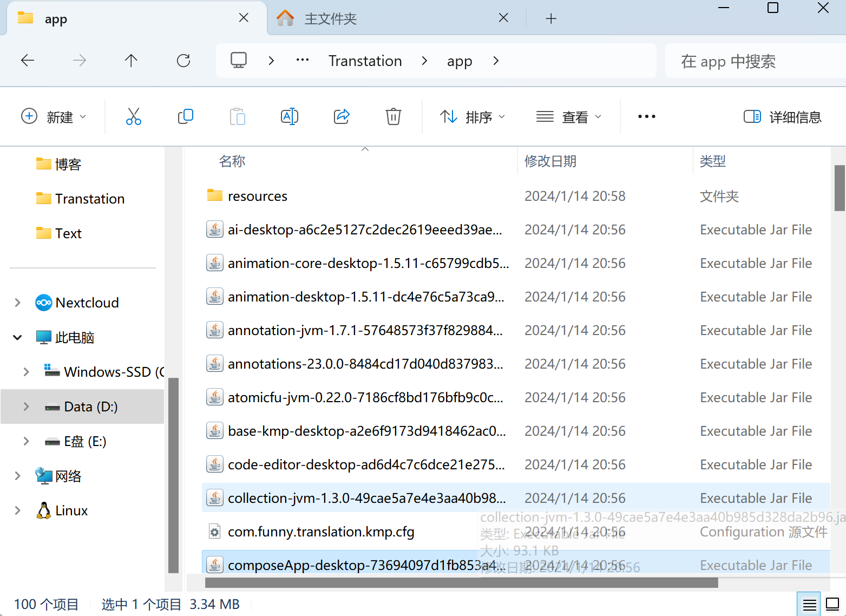Click app in the address breadcrumb
This screenshot has height=616, width=846.
pos(460,61)
